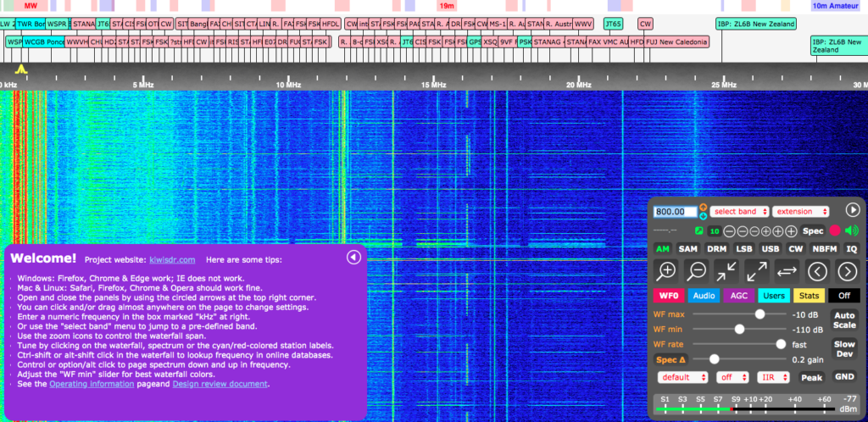
Task: Open the 'select band' dropdown
Action: tap(739, 211)
